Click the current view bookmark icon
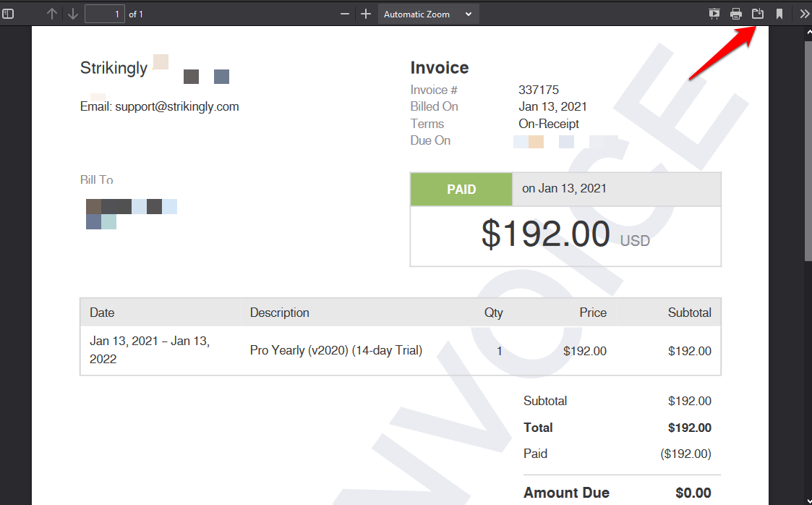The image size is (812, 505). (x=779, y=14)
